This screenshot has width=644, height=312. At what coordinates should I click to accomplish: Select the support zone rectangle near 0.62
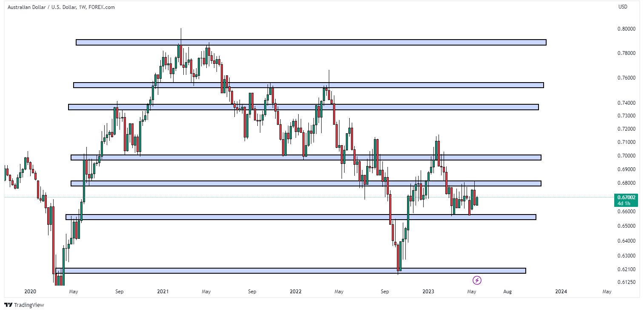click(x=291, y=271)
